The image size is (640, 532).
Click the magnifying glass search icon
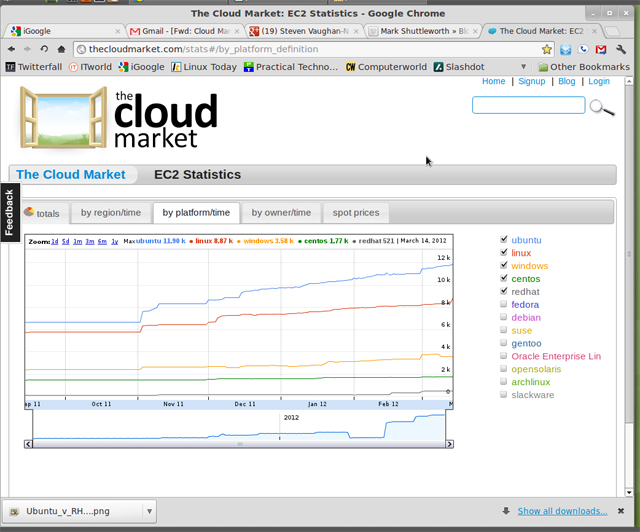[x=602, y=107]
